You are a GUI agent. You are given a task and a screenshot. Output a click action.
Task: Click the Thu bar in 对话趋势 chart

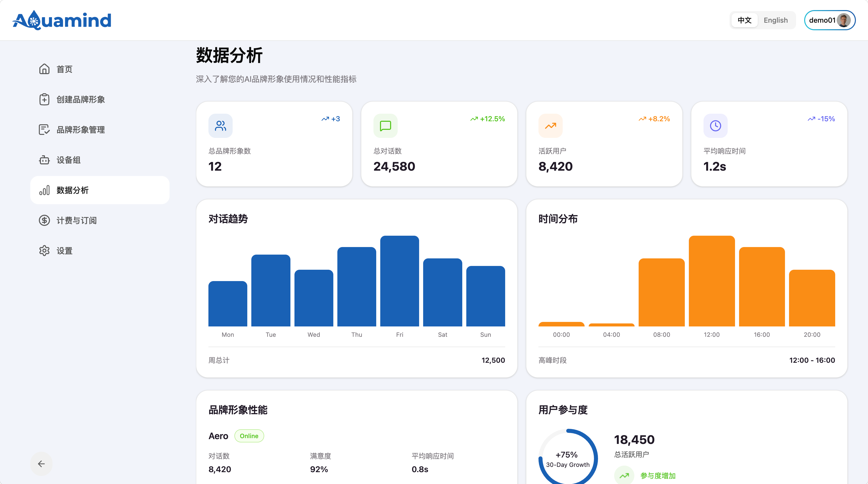point(357,287)
